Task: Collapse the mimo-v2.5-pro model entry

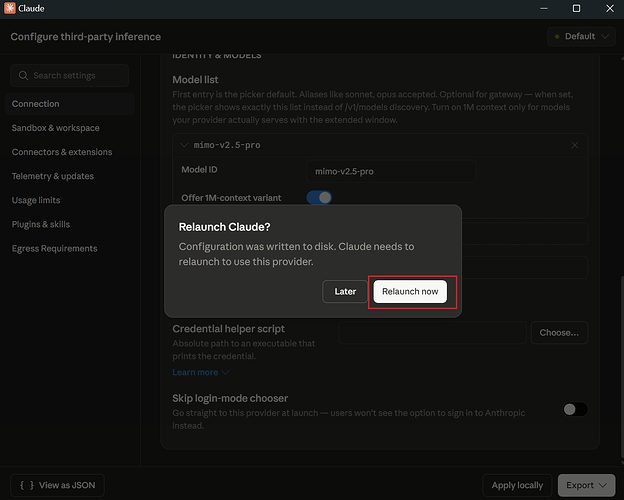Action: pos(184,145)
